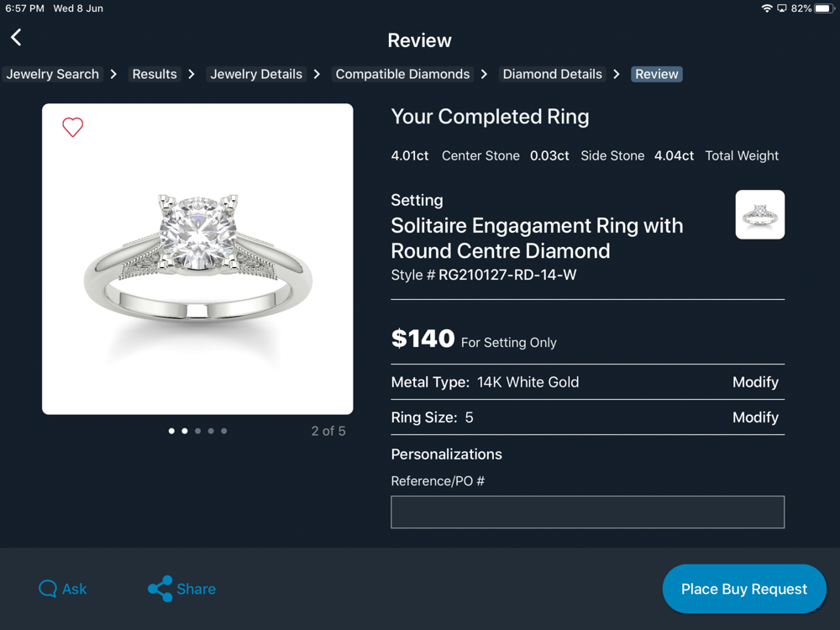Go to Jewelry Search breadcrumb

click(x=52, y=74)
